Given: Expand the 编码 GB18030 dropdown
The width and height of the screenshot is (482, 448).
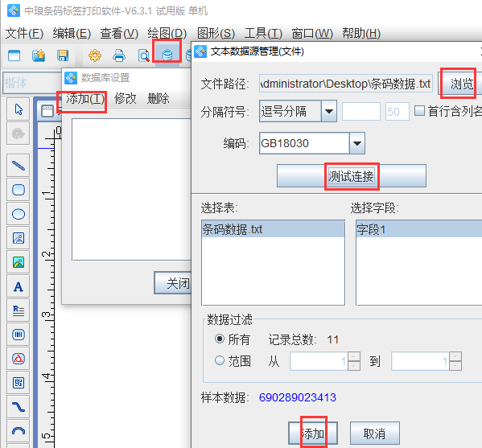Looking at the screenshot, I should click(x=357, y=143).
